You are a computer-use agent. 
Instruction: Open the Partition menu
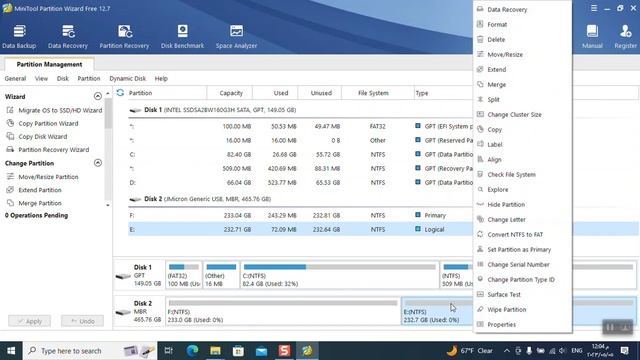pos(89,78)
